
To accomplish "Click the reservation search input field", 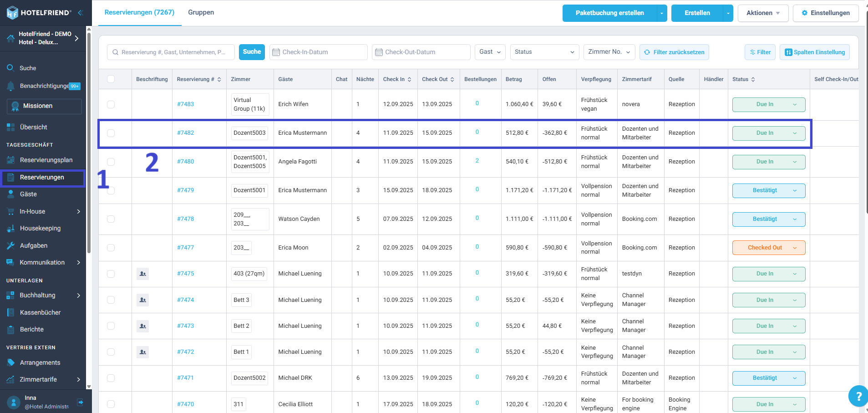I will 173,52.
